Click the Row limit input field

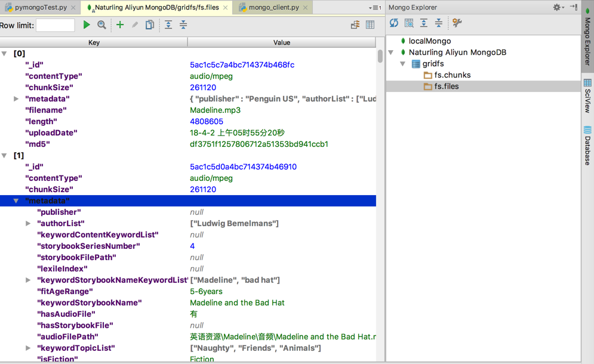(56, 26)
